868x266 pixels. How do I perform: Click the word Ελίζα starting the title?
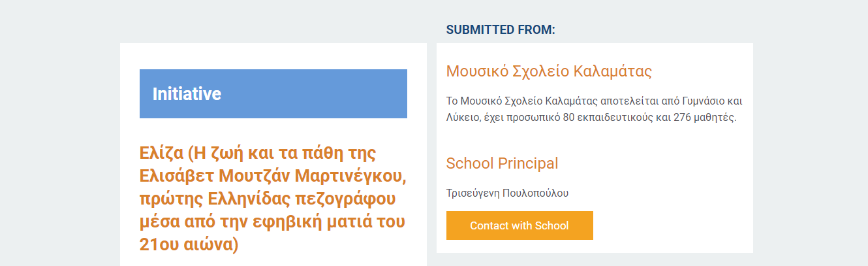click(161, 154)
